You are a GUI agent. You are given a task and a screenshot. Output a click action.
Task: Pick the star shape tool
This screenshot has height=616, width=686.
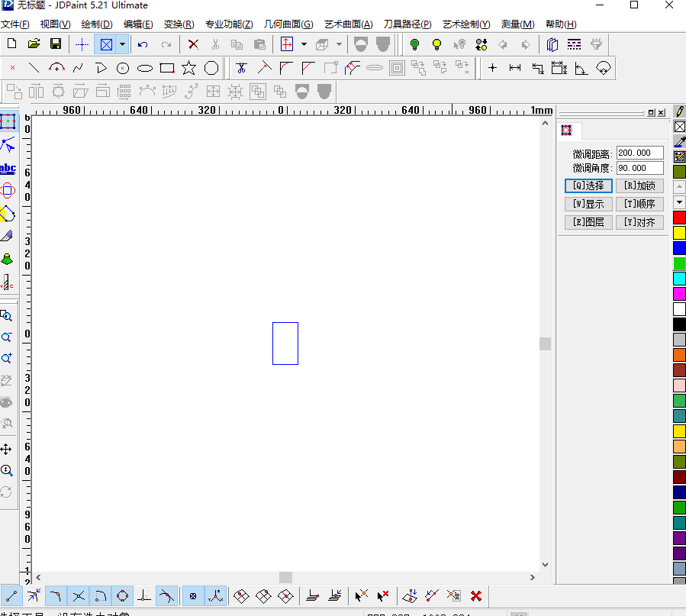click(189, 68)
